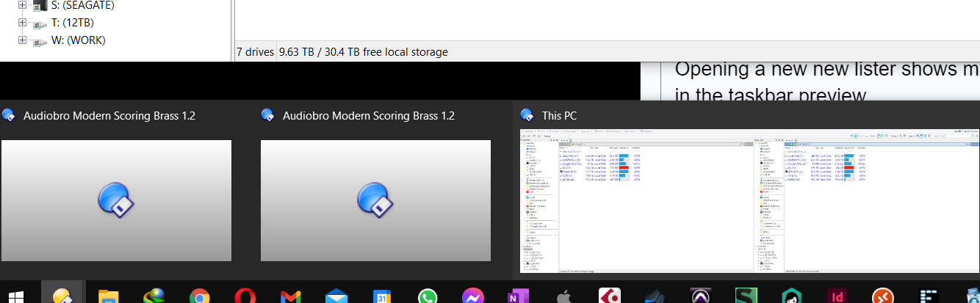
Task: Open WhatsApp from the taskbar
Action: (x=428, y=296)
